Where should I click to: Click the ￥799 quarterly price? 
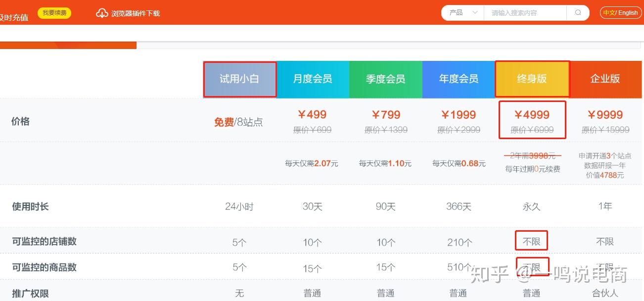coord(386,115)
